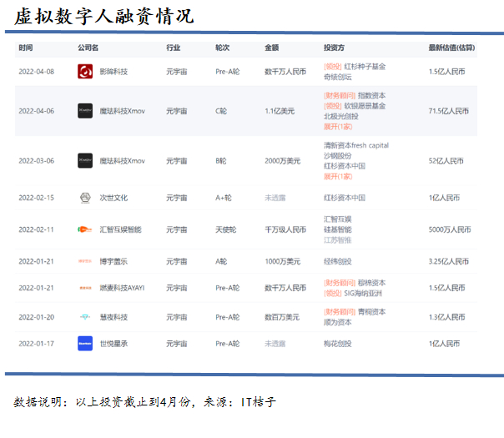Click the 世悦星承 blue square logo
The image size is (504, 438).
click(x=85, y=344)
